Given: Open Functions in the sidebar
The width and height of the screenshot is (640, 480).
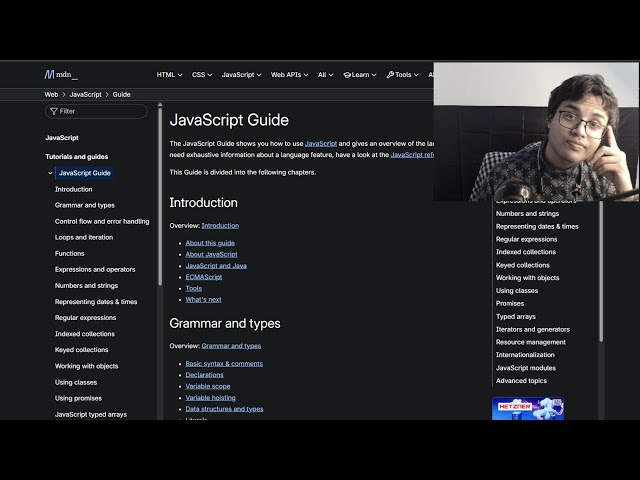Looking at the screenshot, I should point(69,253).
